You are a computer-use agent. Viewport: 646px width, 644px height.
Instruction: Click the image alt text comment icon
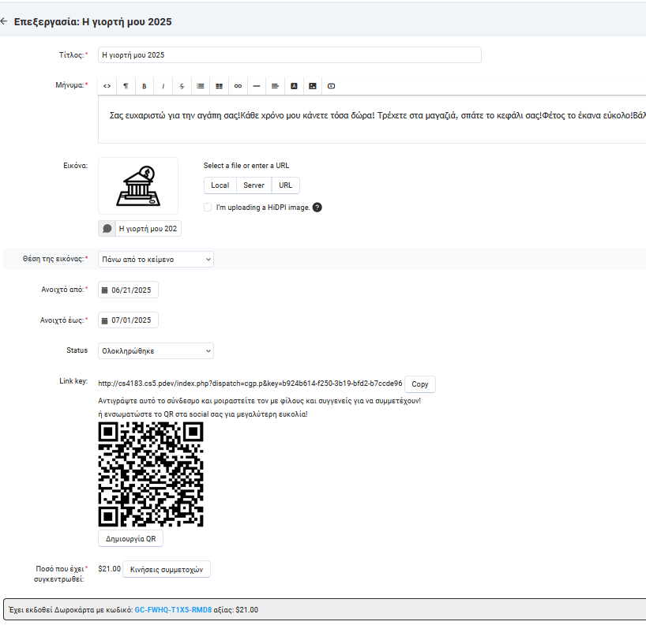[107, 229]
